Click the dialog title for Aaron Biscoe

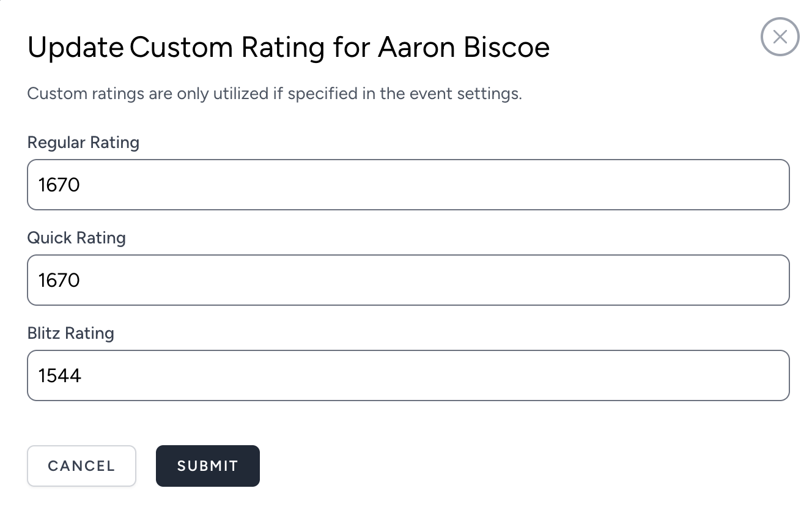pos(289,48)
